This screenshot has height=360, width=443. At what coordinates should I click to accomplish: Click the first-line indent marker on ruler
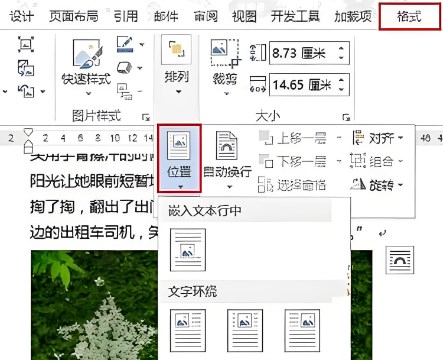[x=29, y=132]
